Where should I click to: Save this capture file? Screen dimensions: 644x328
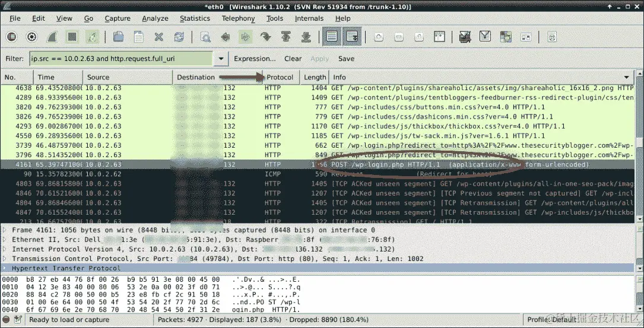pyautogui.click(x=139, y=37)
